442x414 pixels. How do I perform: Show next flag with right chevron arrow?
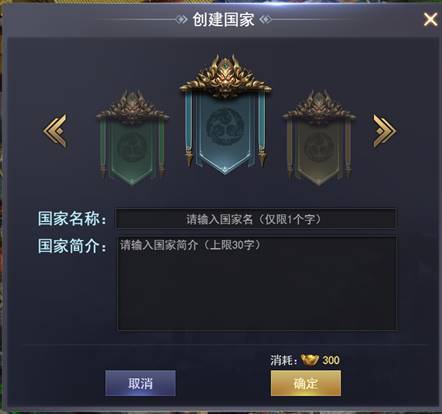click(384, 131)
